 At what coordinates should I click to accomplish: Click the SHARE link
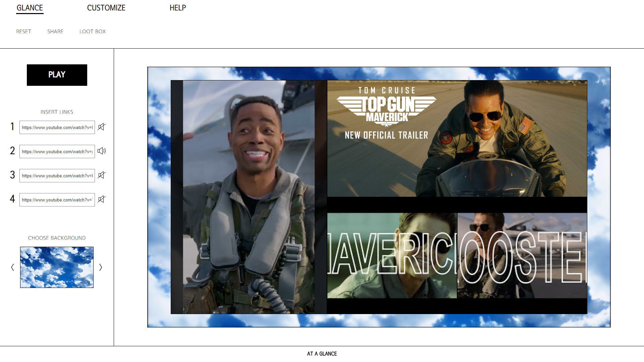pos(55,32)
